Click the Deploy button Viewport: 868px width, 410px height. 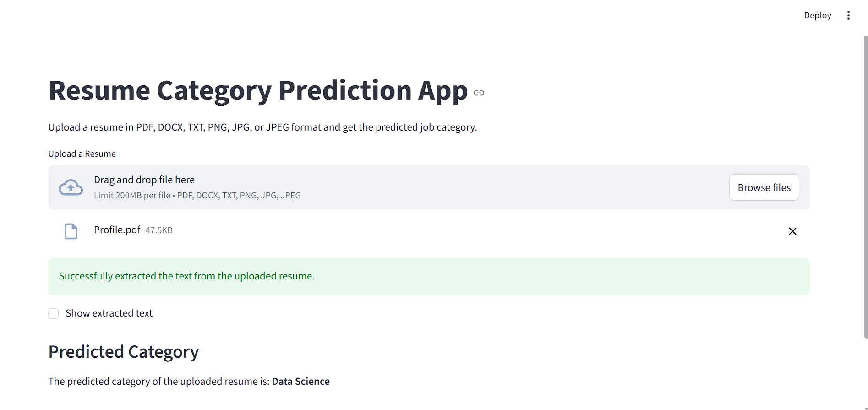817,16
